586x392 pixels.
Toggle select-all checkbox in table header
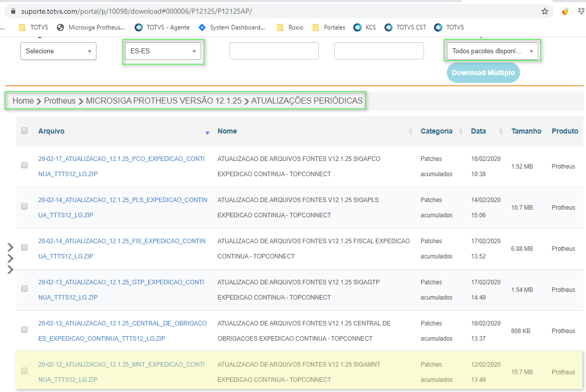pos(24,131)
